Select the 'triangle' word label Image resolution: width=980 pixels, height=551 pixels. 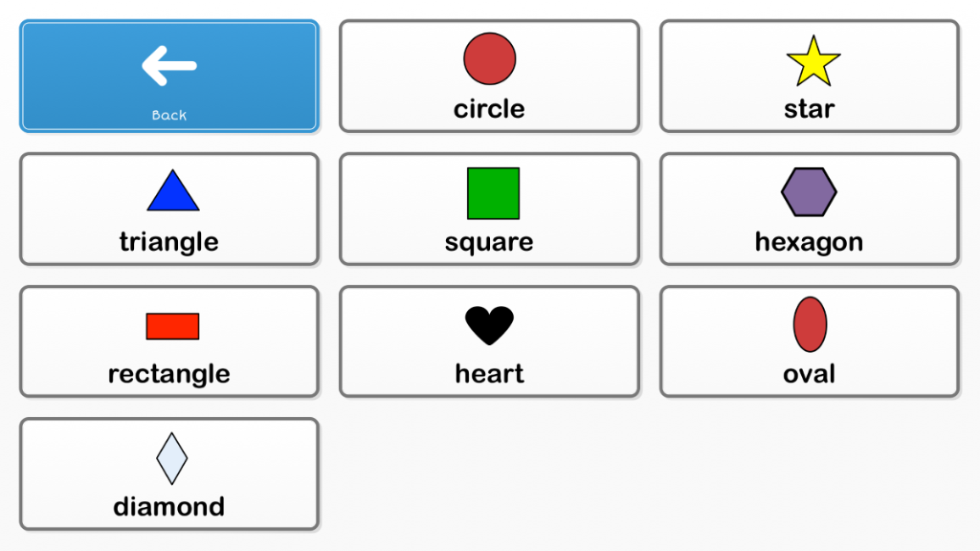click(169, 242)
